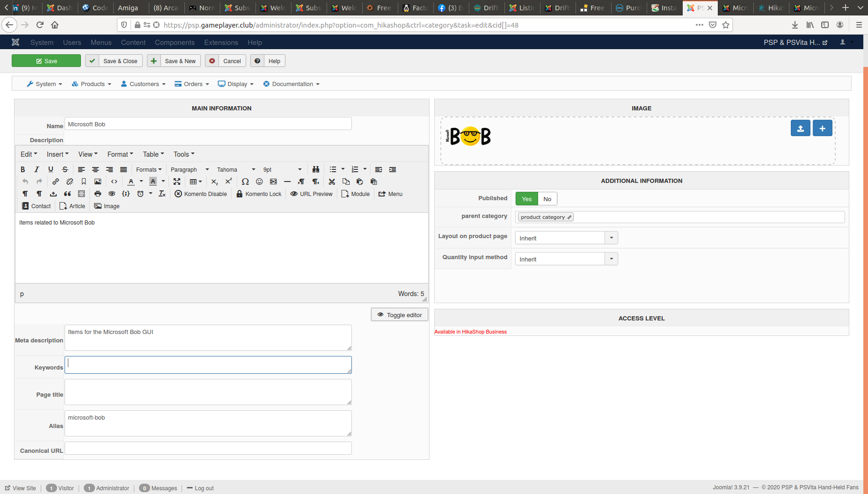Viewport: 868px width, 494px height.
Task: Toggle show blocks dashed-box icon
Action: tap(81, 194)
